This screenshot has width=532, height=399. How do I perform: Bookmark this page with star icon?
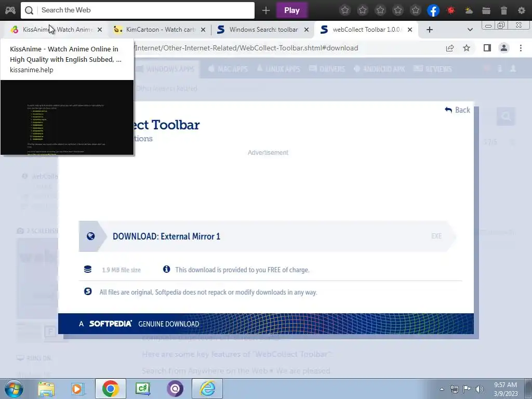(467, 48)
